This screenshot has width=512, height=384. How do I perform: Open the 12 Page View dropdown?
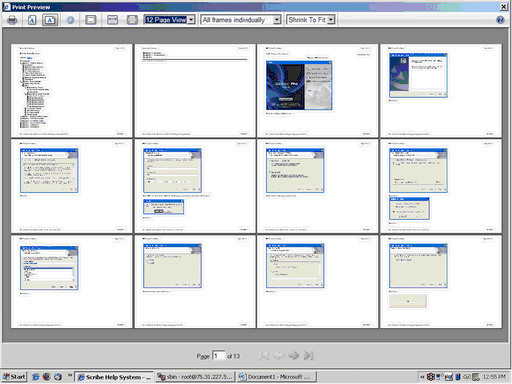(169, 20)
